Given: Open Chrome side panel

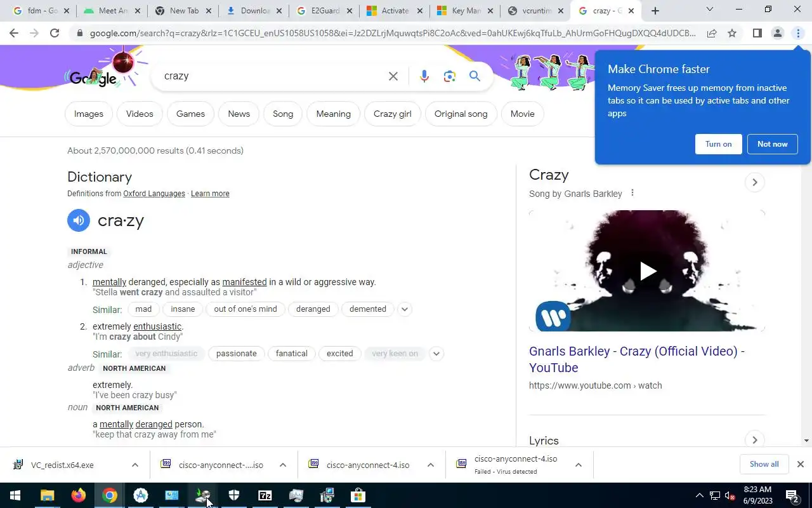Looking at the screenshot, I should pyautogui.click(x=757, y=33).
